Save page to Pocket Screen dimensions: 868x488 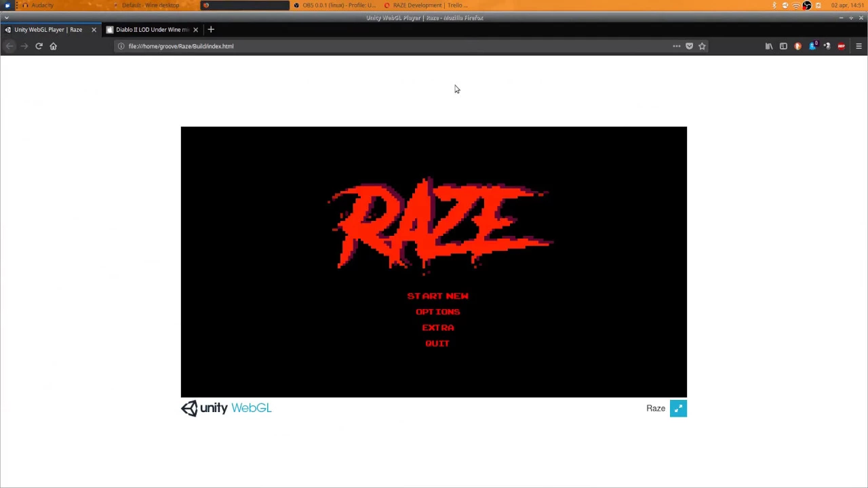pos(689,46)
